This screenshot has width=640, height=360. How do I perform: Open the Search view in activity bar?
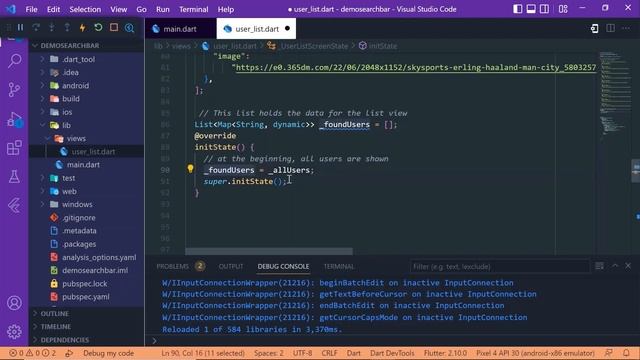(x=14, y=61)
